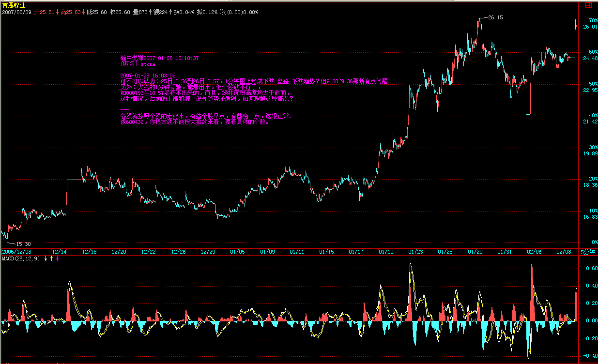This screenshot has width=598, height=364.
Task: Click the up arrow after amount 额224
Action: (x=171, y=12)
